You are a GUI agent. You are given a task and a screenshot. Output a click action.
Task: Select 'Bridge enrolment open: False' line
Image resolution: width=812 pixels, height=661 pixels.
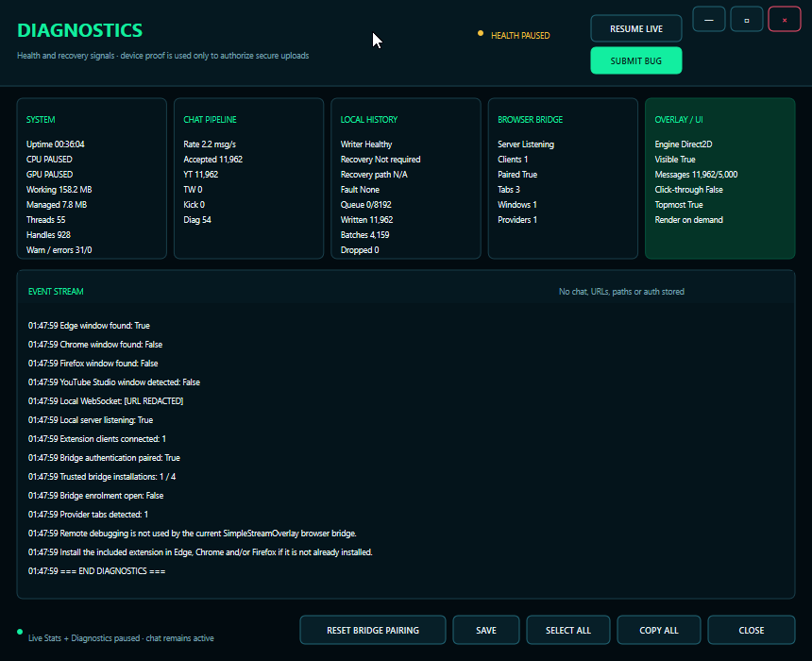coord(95,495)
